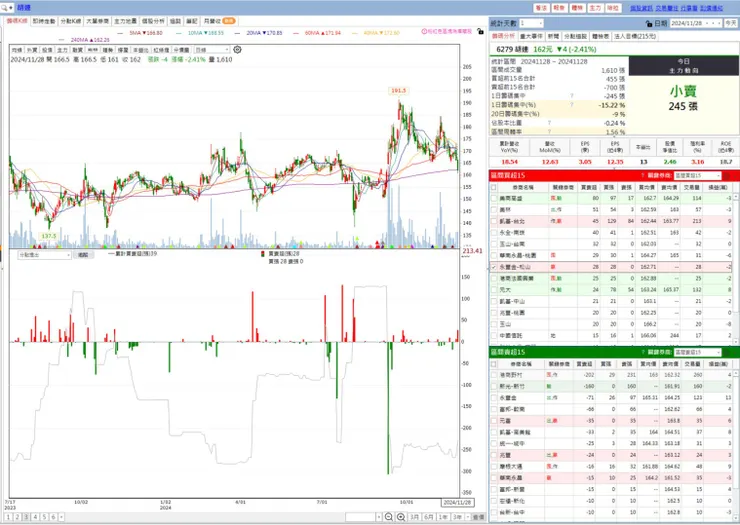Zoom in chart with plus magnifier icon
This screenshot has width=740, height=525.
[401, 517]
